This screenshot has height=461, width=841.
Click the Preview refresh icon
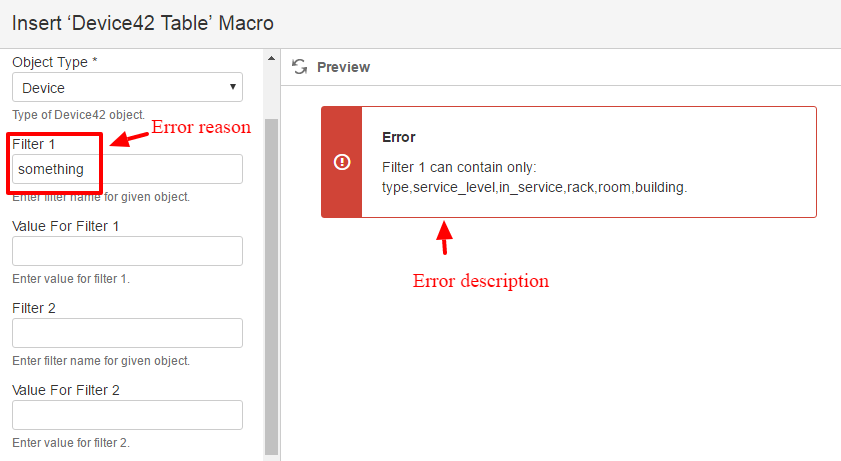[298, 67]
